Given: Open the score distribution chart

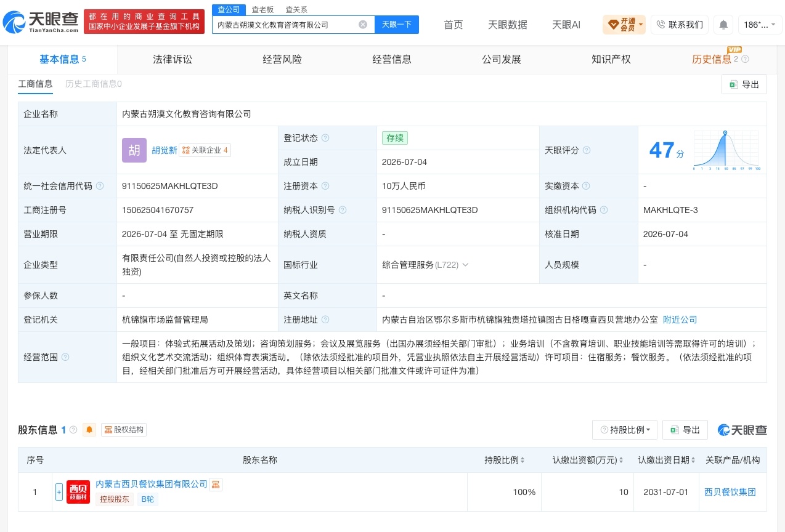Looking at the screenshot, I should click(x=726, y=150).
